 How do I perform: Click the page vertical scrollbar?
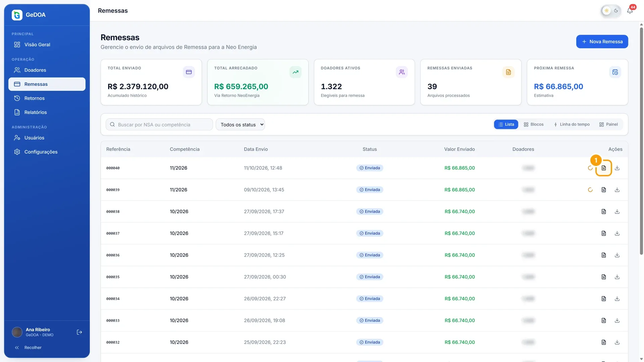point(641,141)
